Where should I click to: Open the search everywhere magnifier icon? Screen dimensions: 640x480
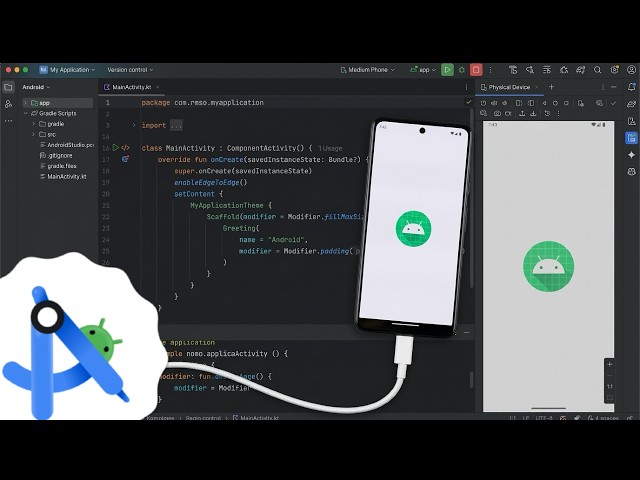coord(598,70)
